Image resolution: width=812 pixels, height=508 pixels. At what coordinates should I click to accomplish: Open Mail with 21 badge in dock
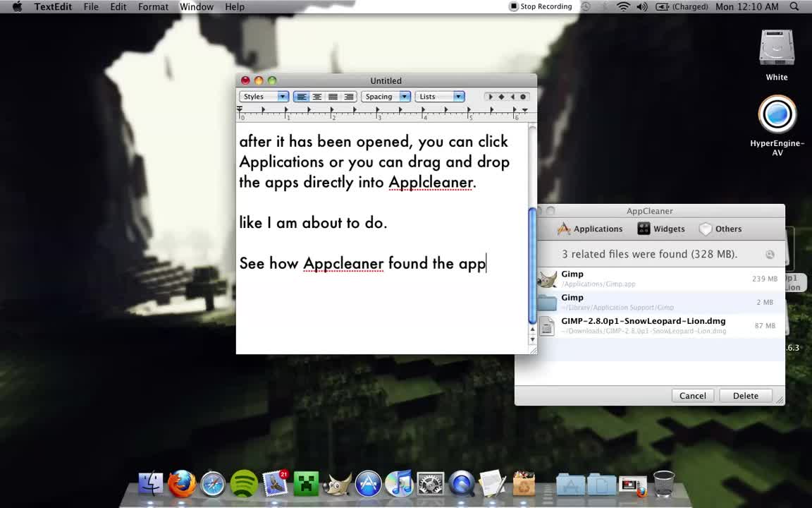coord(275,483)
